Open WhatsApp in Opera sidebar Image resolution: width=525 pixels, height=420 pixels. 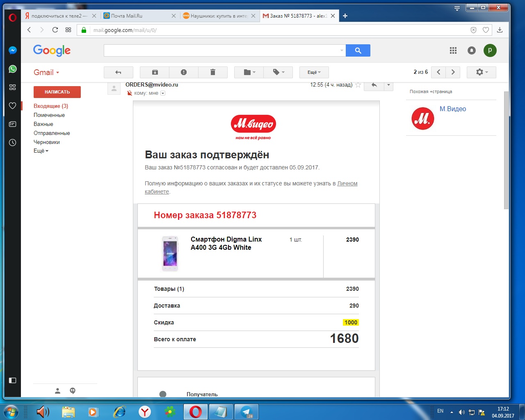(13, 69)
